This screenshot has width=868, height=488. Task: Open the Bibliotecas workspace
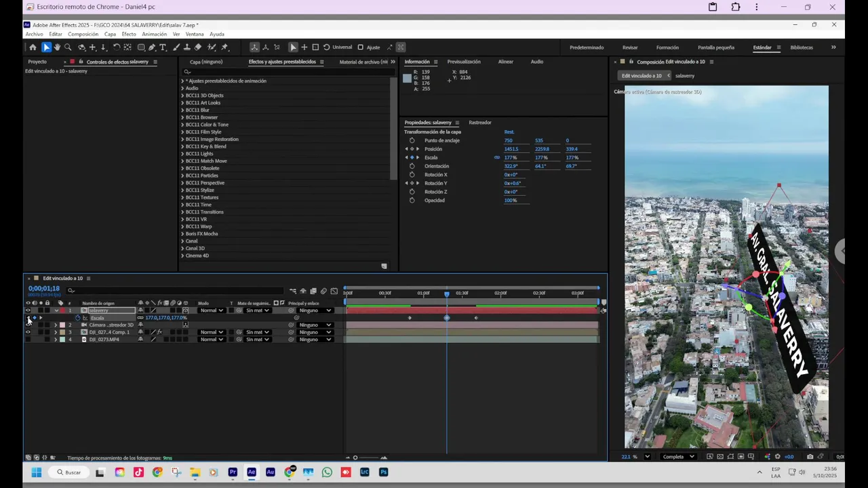pyautogui.click(x=802, y=47)
